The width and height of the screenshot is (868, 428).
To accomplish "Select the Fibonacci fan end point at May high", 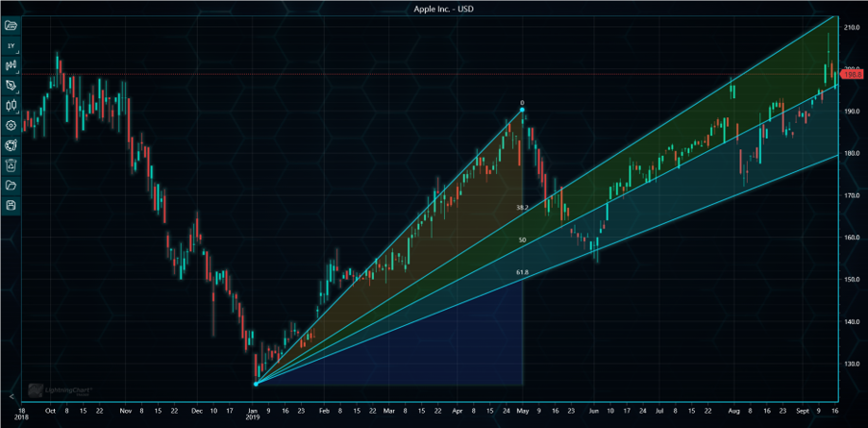I will click(522, 110).
